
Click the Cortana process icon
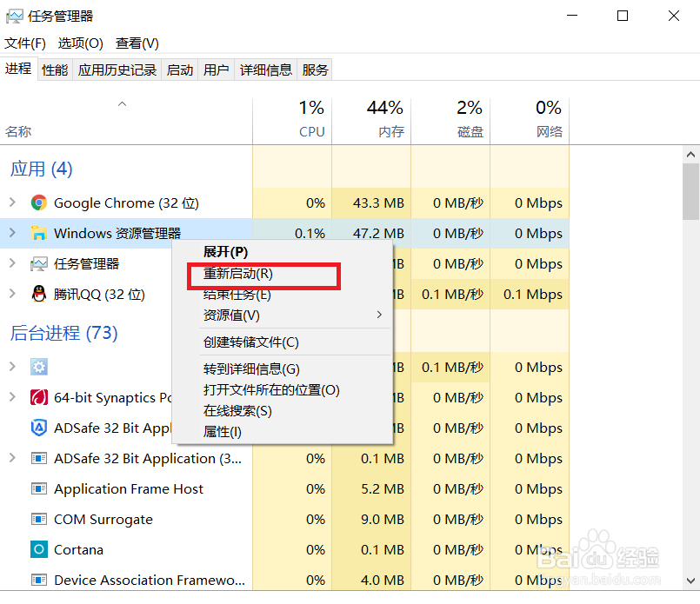click(x=39, y=549)
